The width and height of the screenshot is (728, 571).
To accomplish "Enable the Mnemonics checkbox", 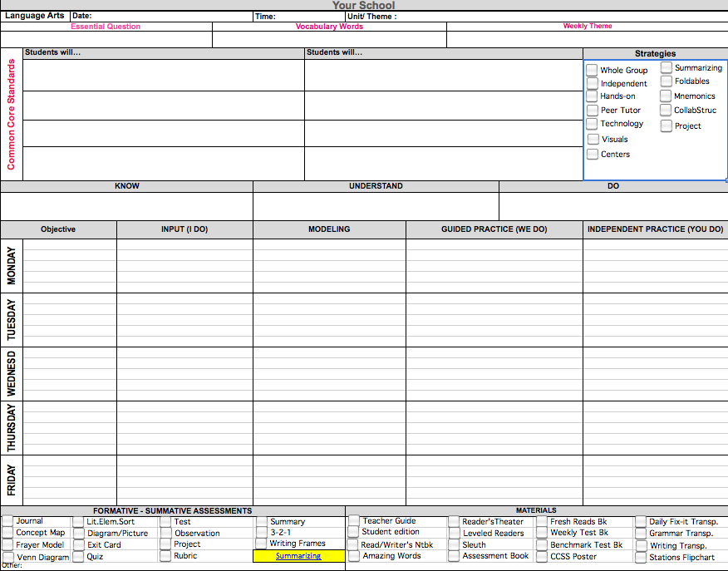I will (666, 96).
